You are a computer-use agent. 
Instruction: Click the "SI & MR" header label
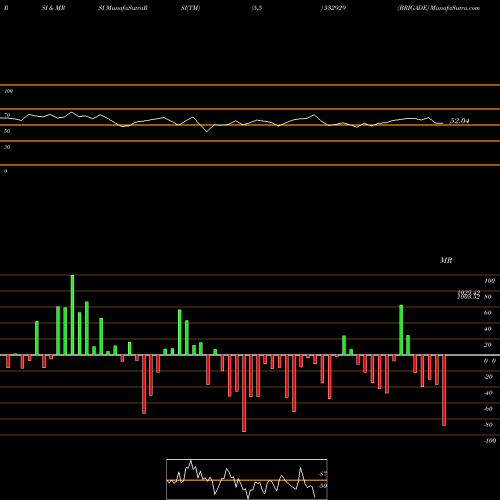coord(53,8)
